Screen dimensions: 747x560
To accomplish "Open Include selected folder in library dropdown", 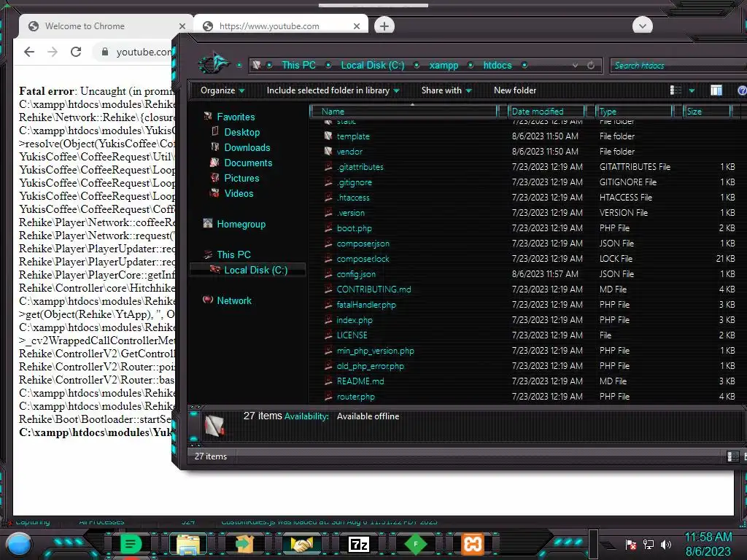I will 333,90.
